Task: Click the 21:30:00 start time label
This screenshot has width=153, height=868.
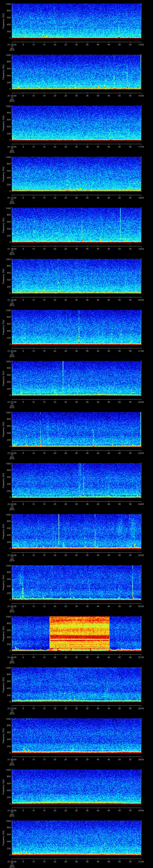Action: (12, 861)
